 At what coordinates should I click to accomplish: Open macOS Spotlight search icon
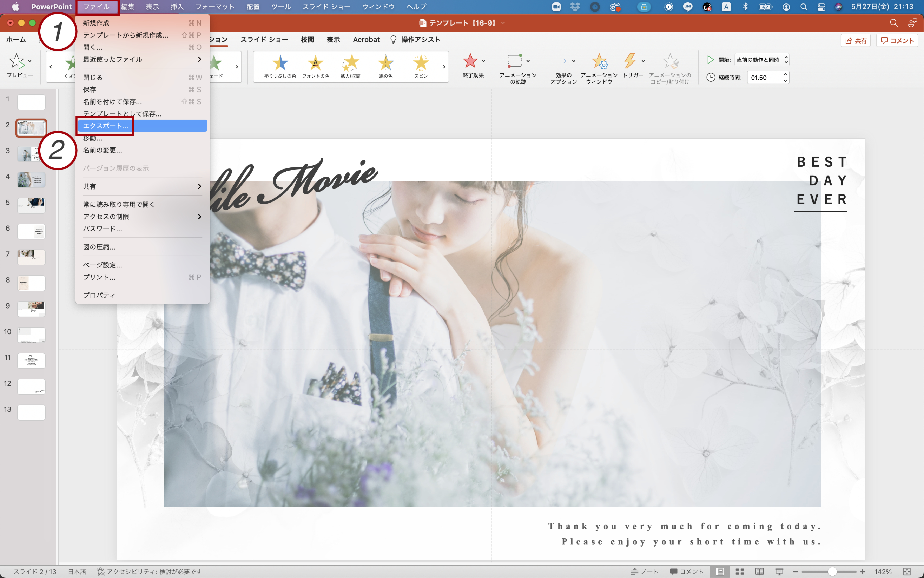[804, 7]
